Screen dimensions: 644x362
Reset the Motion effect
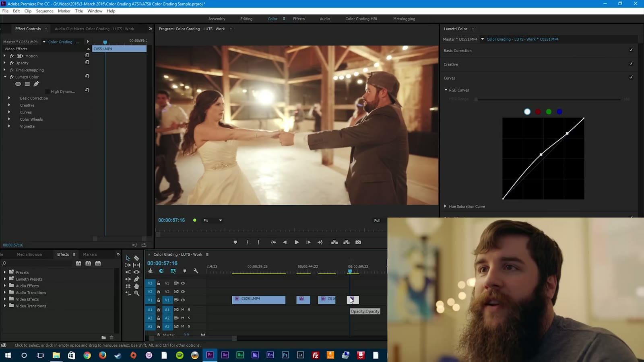pos(87,55)
